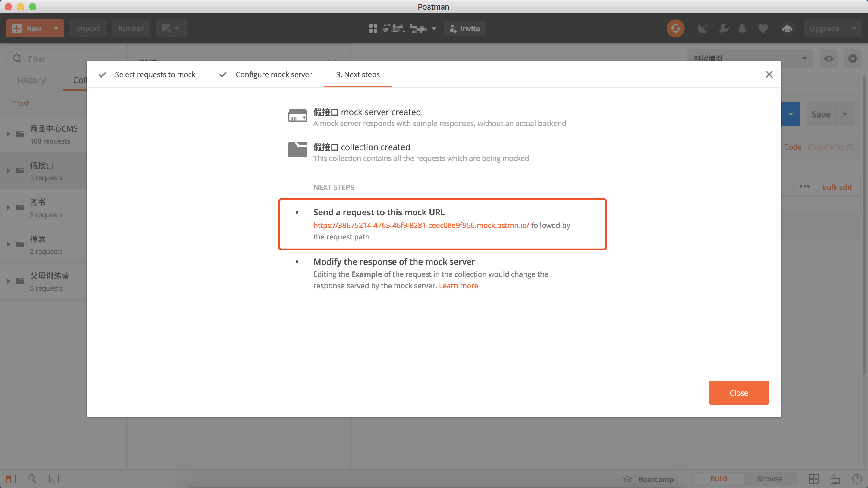Toggle the sidebar icon in status bar
This screenshot has height=488, width=868.
coord(11,479)
